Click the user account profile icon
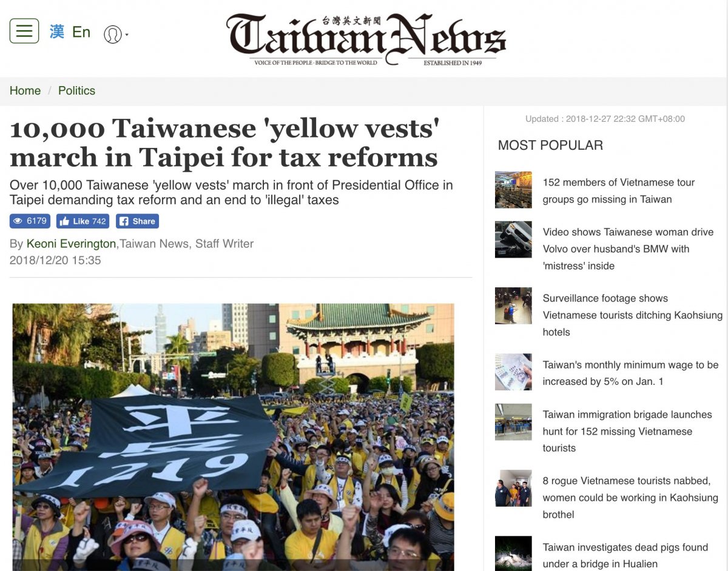This screenshot has width=728, height=571. coord(112,34)
